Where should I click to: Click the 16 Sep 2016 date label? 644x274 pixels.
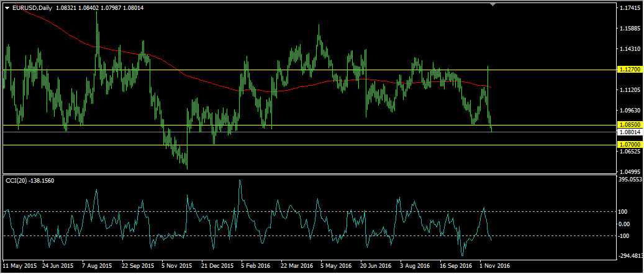pos(457,266)
